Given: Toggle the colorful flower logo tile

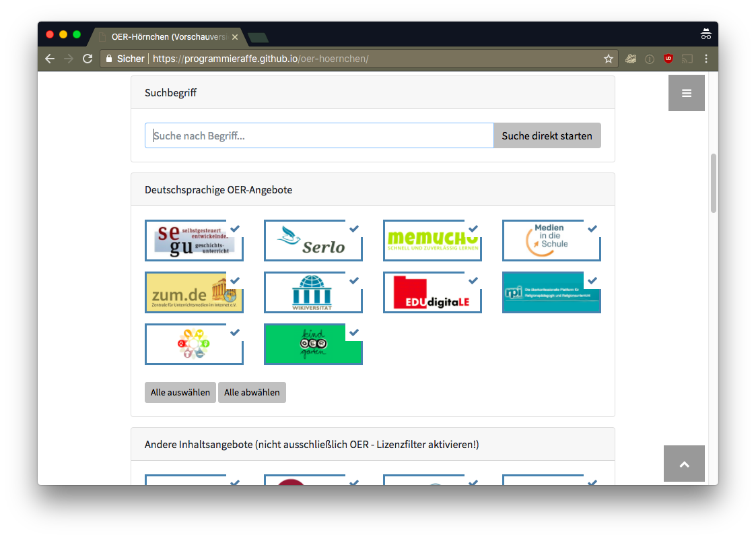Looking at the screenshot, I should [195, 344].
